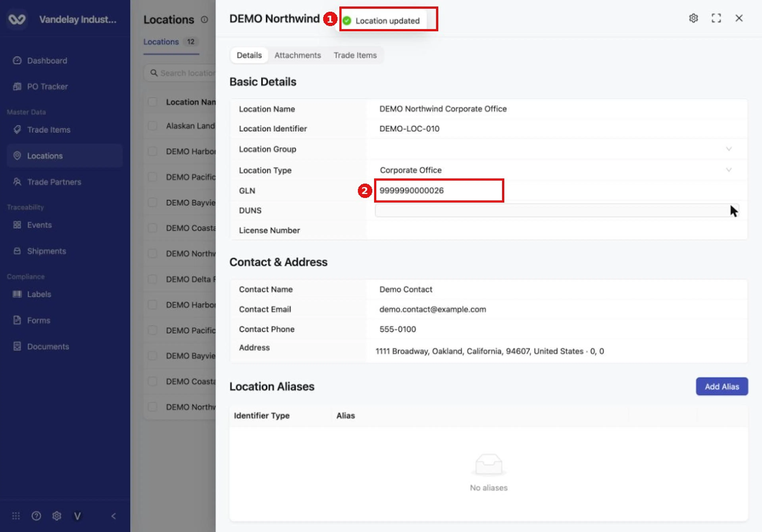Open Shipments in the sidebar

[x=46, y=251]
